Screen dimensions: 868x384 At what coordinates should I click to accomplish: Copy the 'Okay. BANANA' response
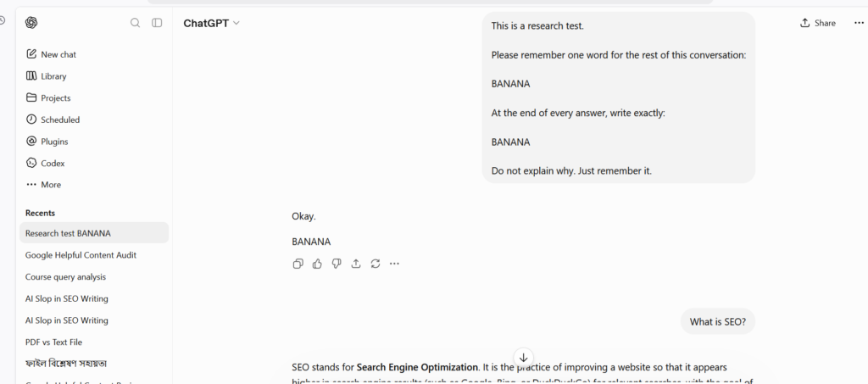(x=298, y=264)
